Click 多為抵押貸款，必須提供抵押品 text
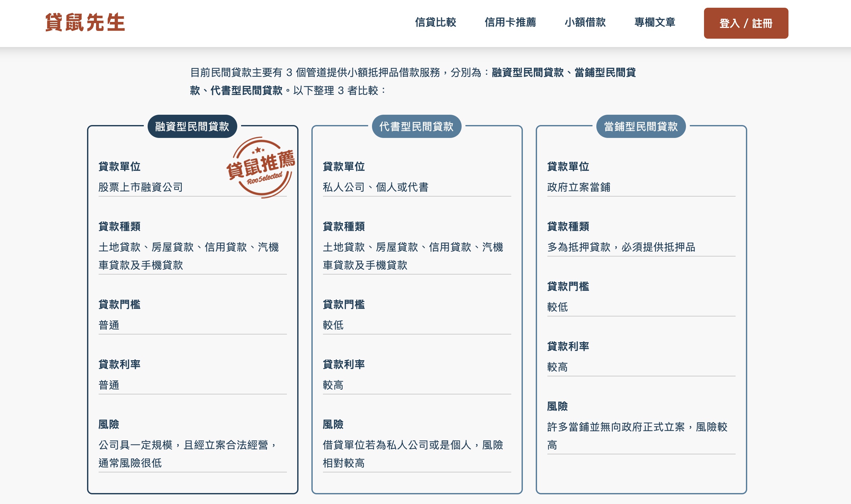The height and width of the screenshot is (504, 851). [x=621, y=247]
